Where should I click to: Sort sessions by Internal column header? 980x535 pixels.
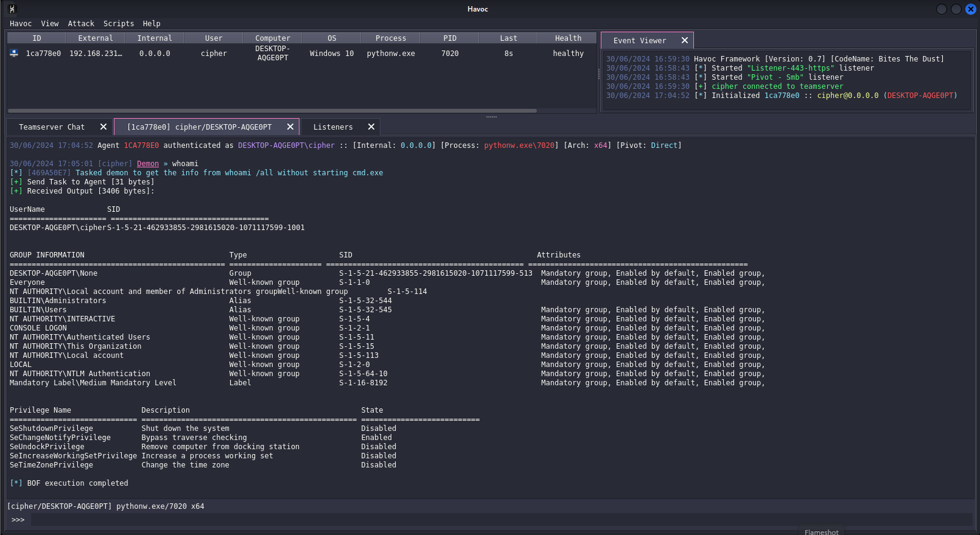tap(155, 38)
